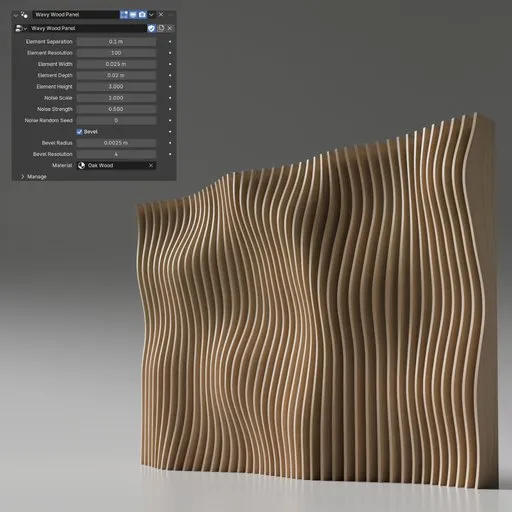Open modifier extra options dropdown arrow
Viewport: 512px width, 512px height.
(151, 15)
